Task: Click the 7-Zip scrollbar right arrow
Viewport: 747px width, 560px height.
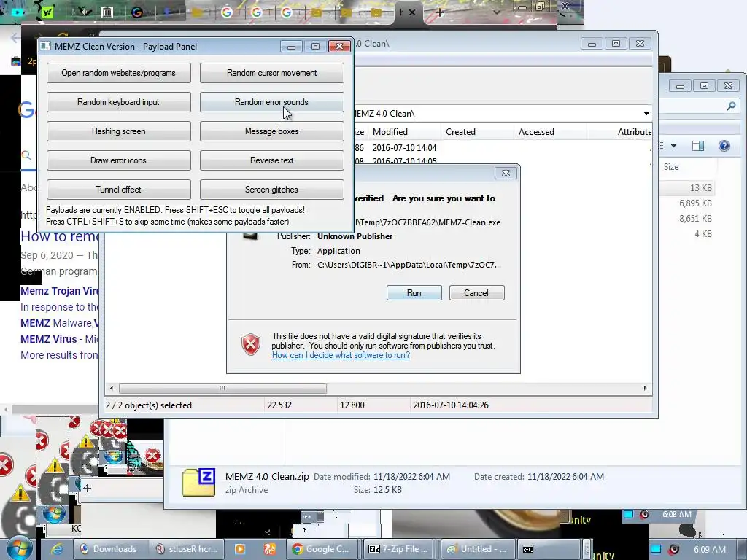Action: pyautogui.click(x=645, y=388)
